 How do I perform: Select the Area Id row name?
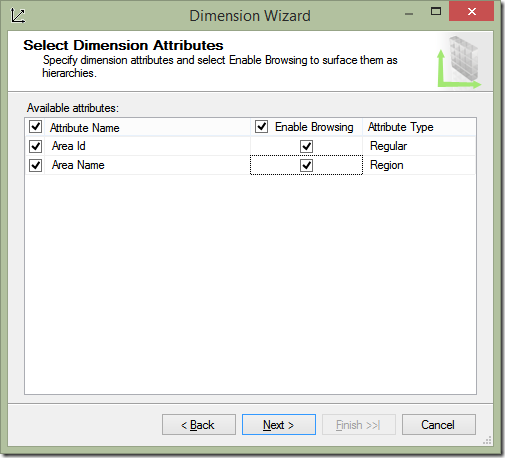tap(69, 146)
